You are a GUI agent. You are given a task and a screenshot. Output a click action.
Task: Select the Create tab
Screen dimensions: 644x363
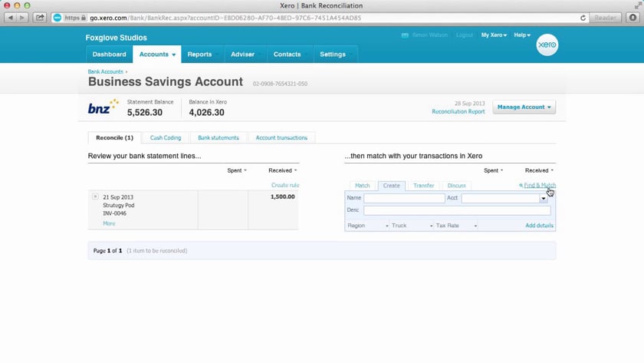pyautogui.click(x=392, y=186)
